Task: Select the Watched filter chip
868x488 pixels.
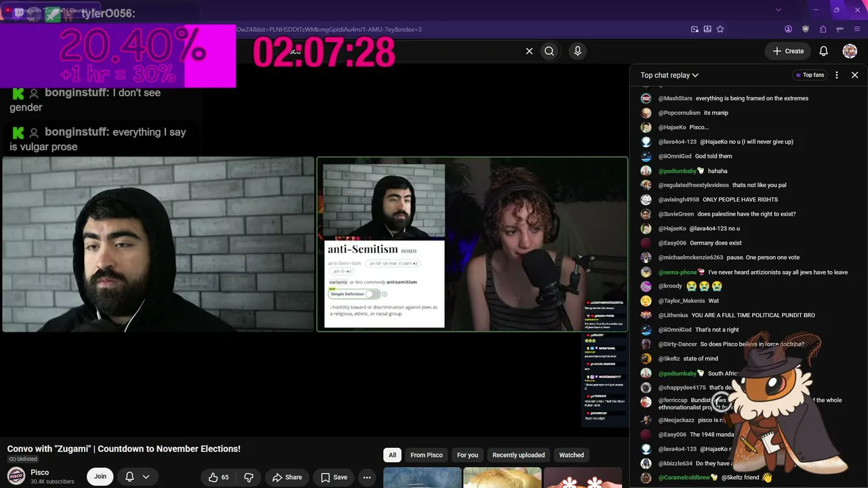Action: coord(572,455)
